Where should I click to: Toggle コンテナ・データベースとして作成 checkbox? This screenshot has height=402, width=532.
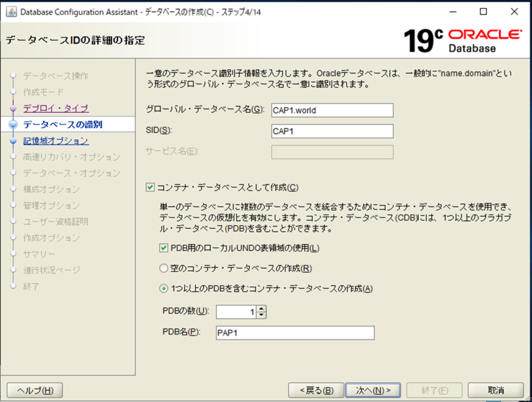pyautogui.click(x=151, y=187)
